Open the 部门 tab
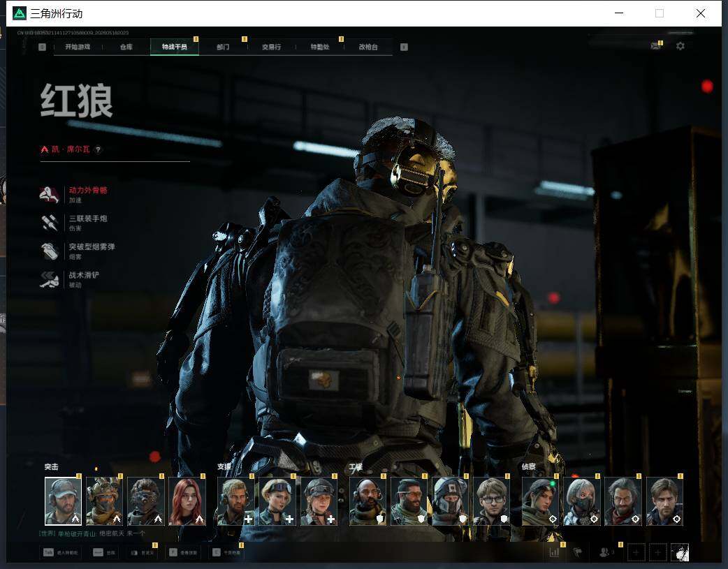This screenshot has width=728, height=569. pos(223,47)
